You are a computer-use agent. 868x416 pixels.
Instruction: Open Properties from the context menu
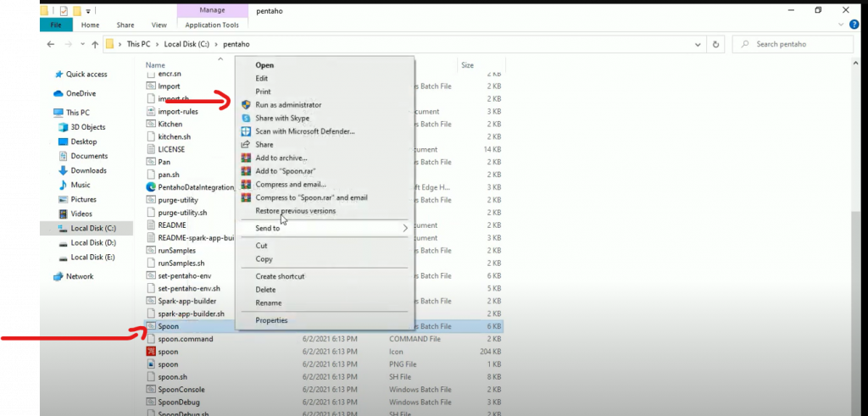point(271,320)
